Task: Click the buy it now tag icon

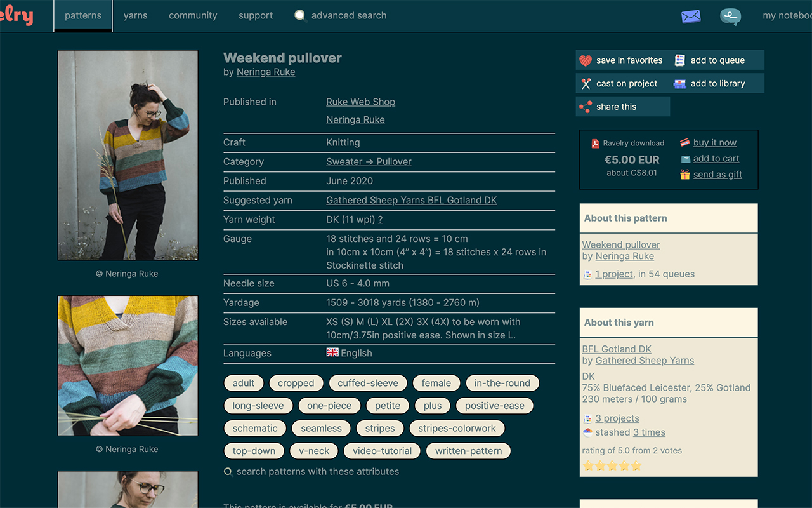Action: (x=685, y=143)
